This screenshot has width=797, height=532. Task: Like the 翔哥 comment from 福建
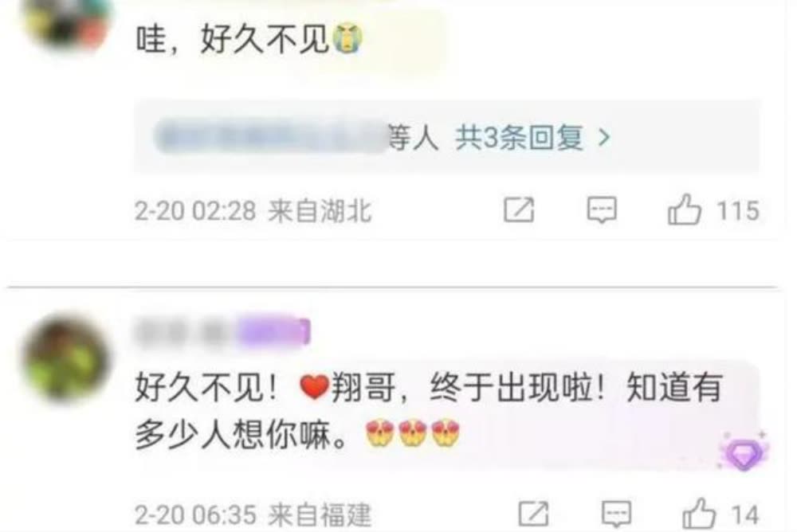point(699,513)
